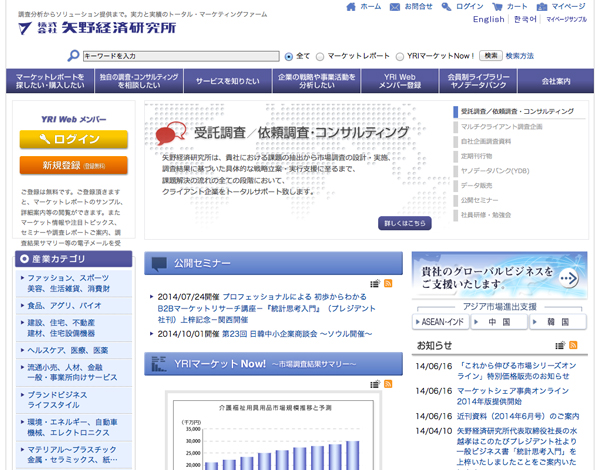Viewport: 600px width, 470px height.
Task: Click the orange 新規登録 button
Action: click(x=73, y=165)
